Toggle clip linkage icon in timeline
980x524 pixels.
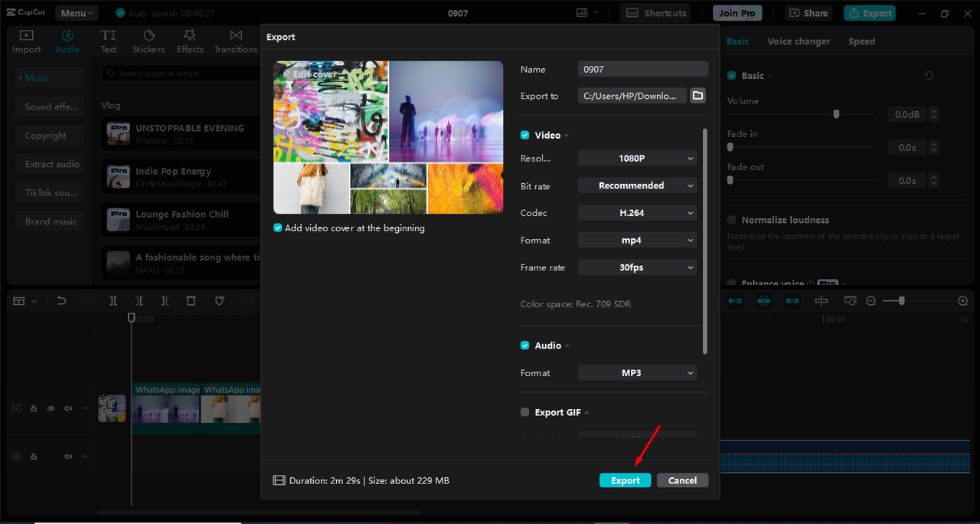(792, 301)
